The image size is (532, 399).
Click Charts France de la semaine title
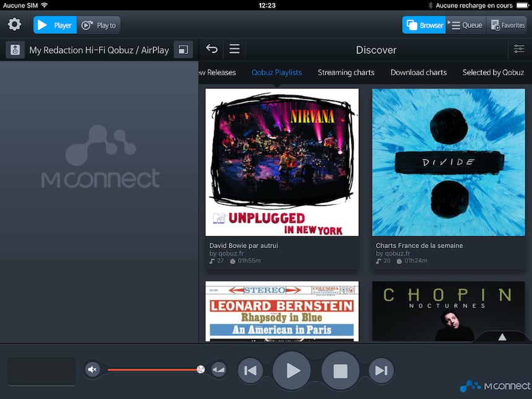click(419, 246)
